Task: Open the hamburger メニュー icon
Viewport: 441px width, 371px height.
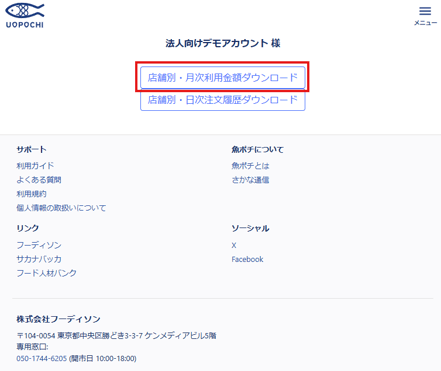Action: [425, 16]
